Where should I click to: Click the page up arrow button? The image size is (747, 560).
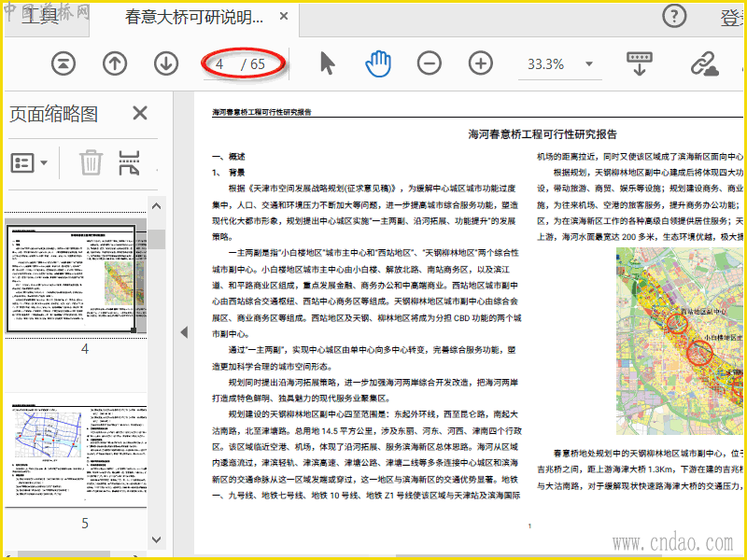[x=114, y=63]
